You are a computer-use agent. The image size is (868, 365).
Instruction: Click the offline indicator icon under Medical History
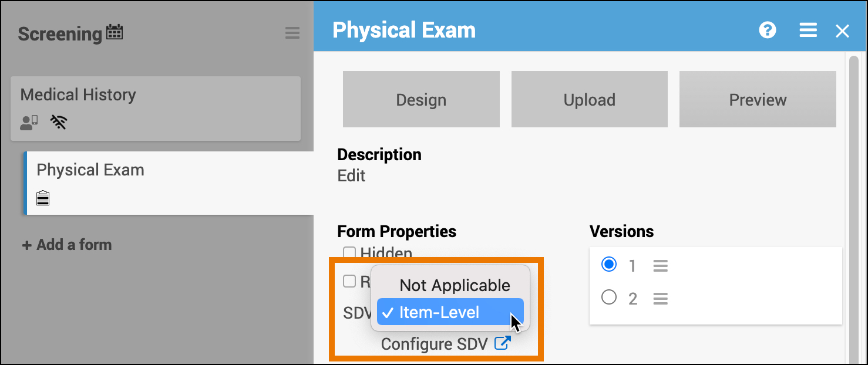57,122
